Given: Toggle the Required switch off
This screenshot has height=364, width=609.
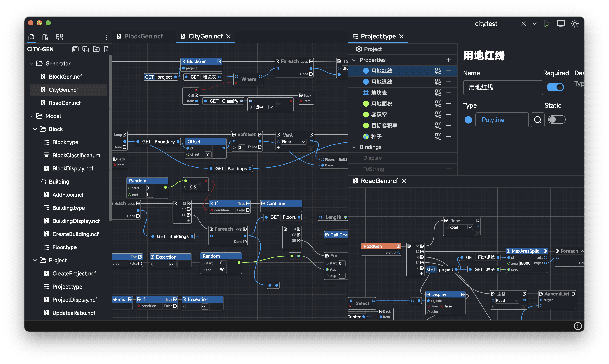Looking at the screenshot, I should click(x=555, y=87).
